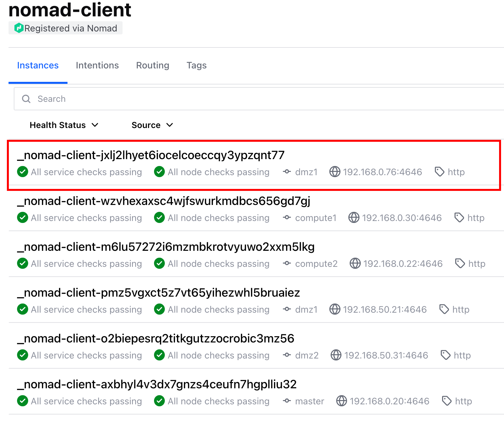Click the Nomad logo icon in the Registered badge

(x=19, y=28)
